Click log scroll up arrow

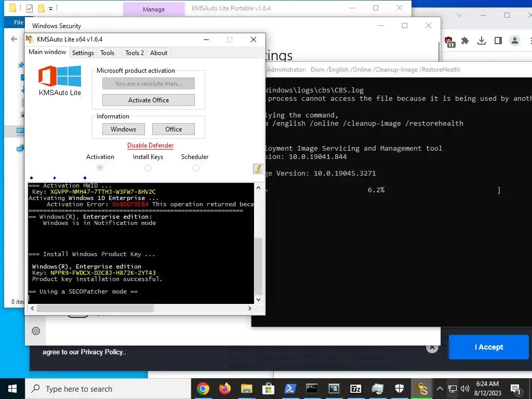point(259,188)
